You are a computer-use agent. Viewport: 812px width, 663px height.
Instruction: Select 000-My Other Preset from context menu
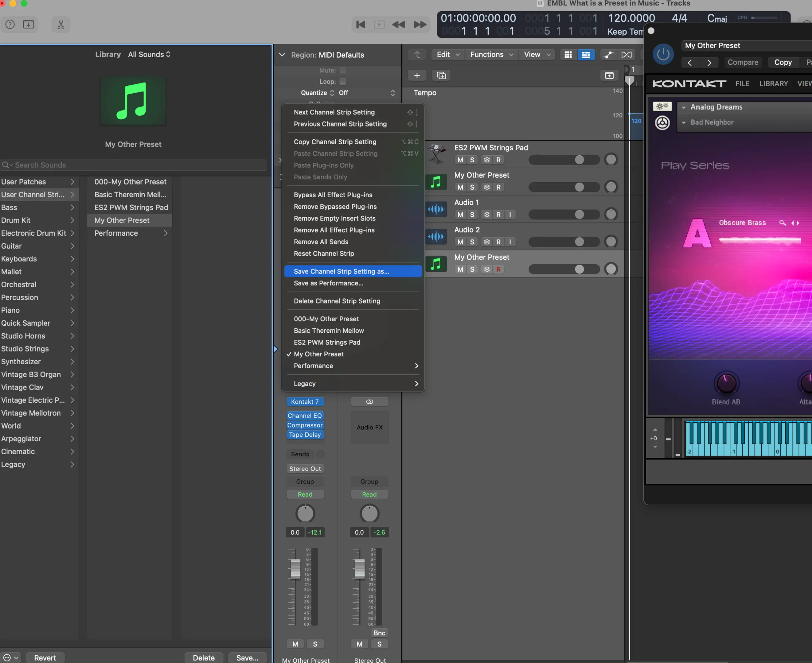pos(326,318)
